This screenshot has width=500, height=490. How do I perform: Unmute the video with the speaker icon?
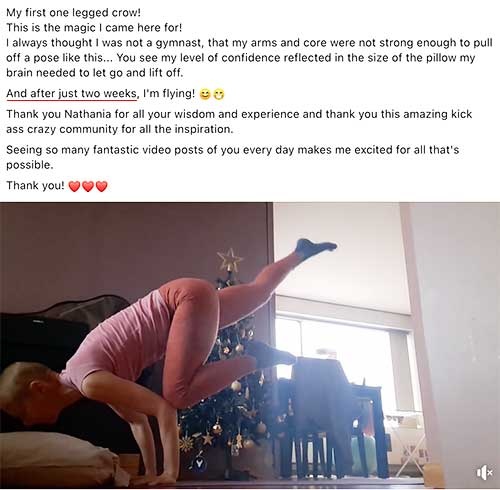pos(484,472)
